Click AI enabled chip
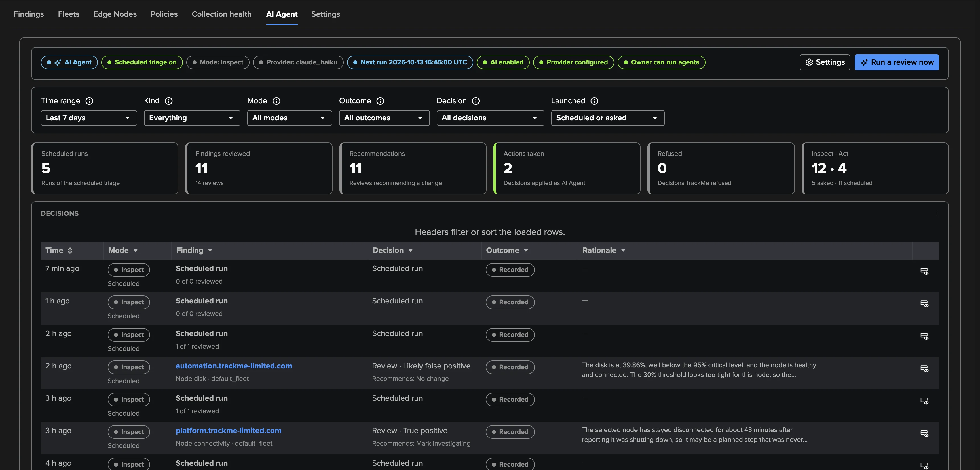The image size is (980, 470). pyautogui.click(x=503, y=62)
